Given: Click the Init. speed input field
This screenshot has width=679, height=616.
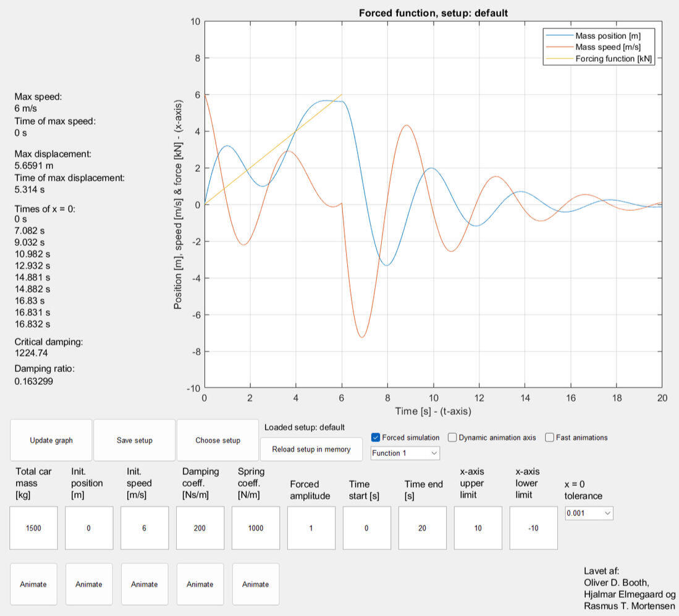Looking at the screenshot, I should (x=145, y=528).
